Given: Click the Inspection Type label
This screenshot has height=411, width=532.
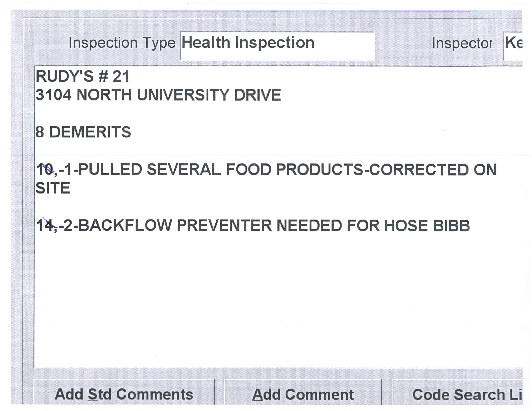Looking at the screenshot, I should 122,43.
